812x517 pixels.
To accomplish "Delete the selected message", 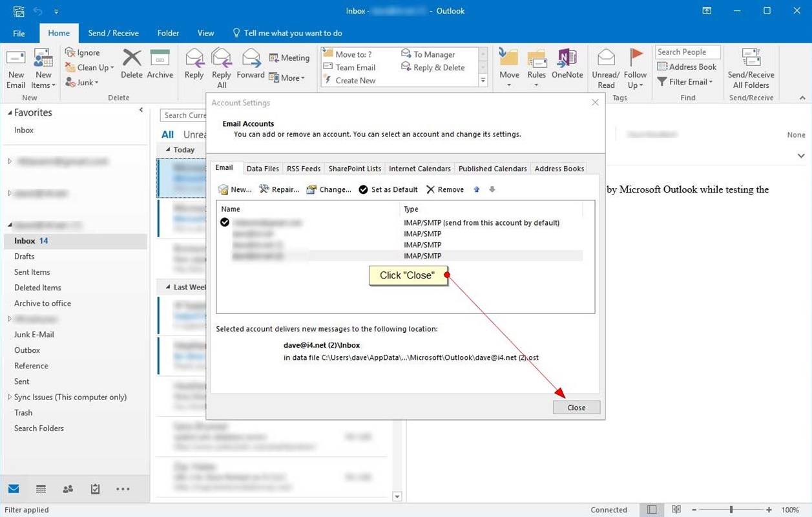I will click(x=132, y=64).
